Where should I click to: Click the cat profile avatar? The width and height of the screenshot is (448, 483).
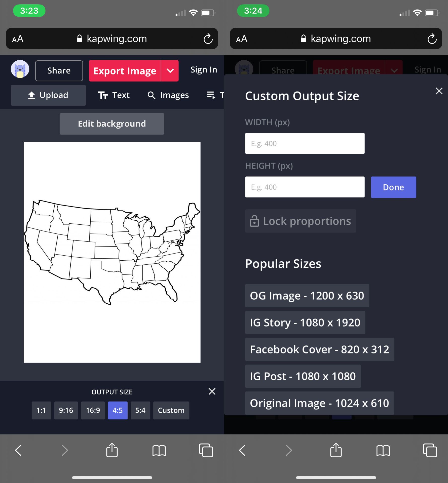pyautogui.click(x=20, y=69)
